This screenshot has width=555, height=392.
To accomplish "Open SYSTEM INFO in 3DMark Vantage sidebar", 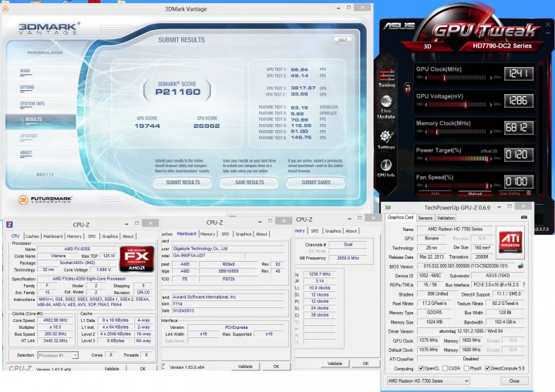I will coord(32,105).
